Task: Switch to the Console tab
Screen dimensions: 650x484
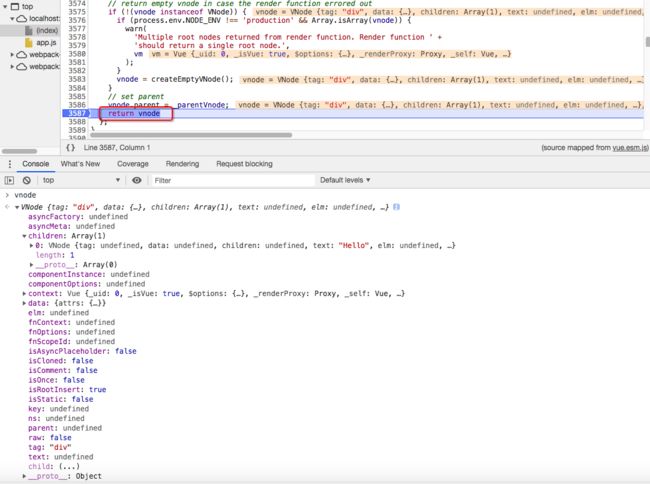Action: tap(36, 164)
